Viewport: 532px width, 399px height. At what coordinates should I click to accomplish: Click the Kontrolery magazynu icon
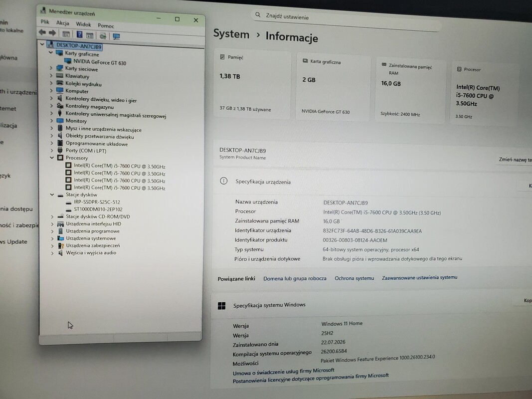tap(60, 106)
